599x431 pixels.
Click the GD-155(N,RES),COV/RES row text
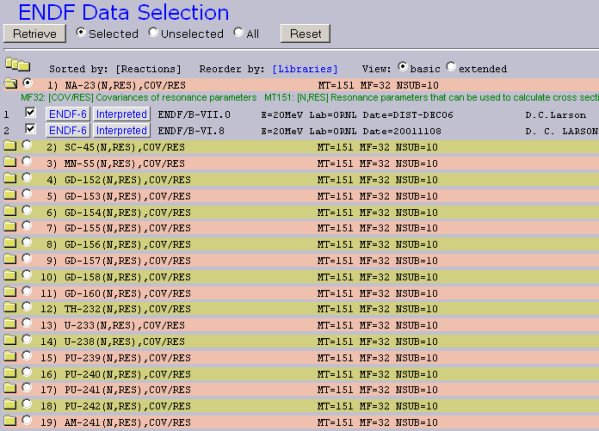point(128,228)
